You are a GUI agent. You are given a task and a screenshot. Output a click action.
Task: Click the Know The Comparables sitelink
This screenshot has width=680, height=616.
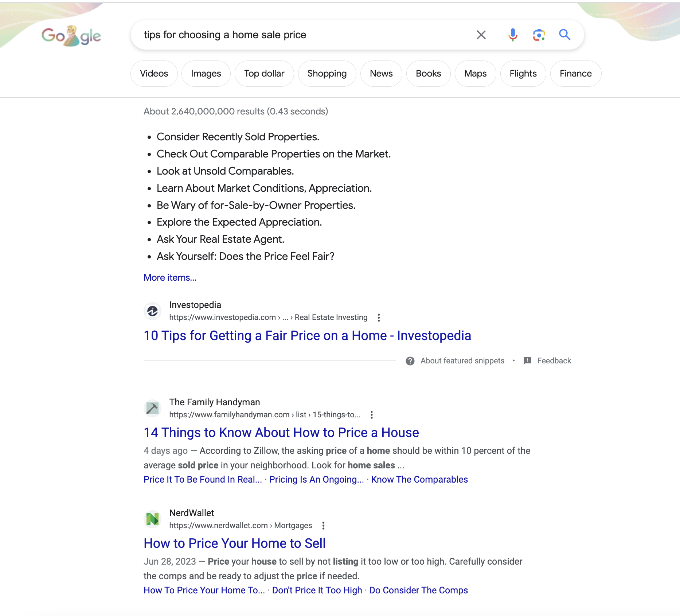click(419, 480)
